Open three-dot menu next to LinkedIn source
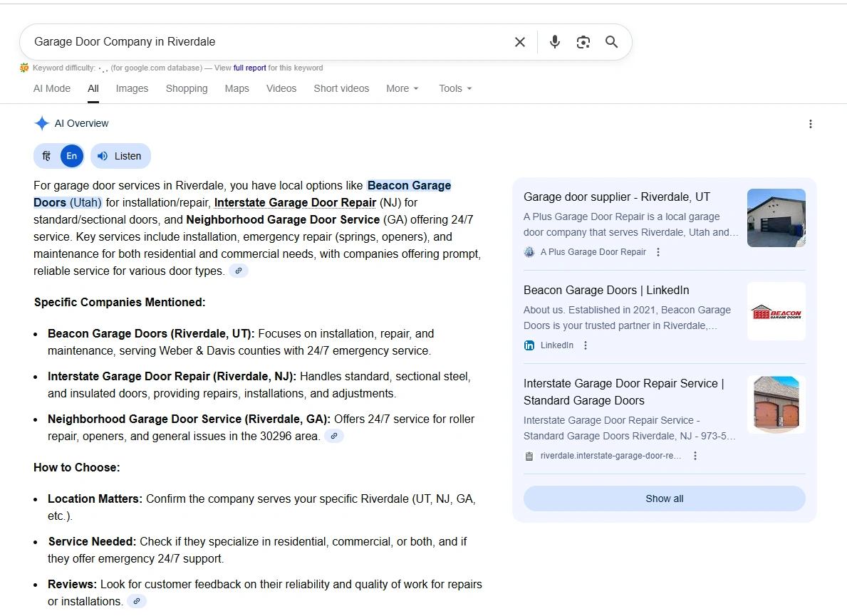 coord(586,345)
